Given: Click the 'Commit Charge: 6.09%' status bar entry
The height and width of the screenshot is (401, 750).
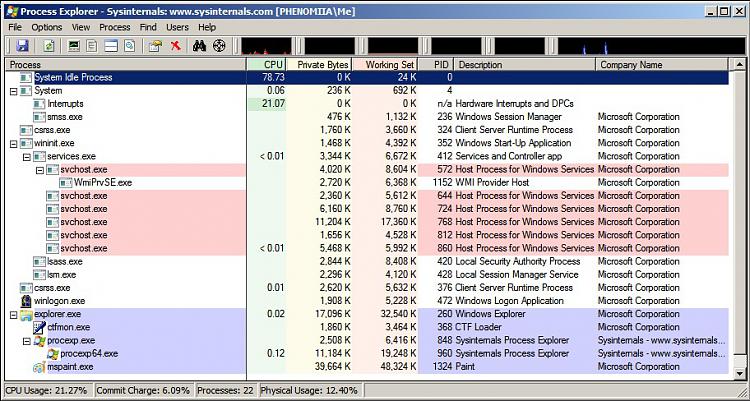Looking at the screenshot, I should (x=143, y=390).
